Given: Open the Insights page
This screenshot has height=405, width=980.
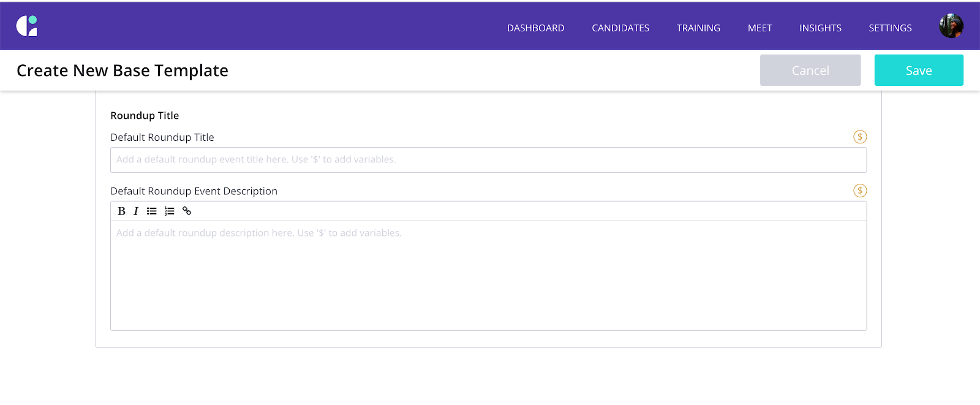Looking at the screenshot, I should [x=820, y=28].
